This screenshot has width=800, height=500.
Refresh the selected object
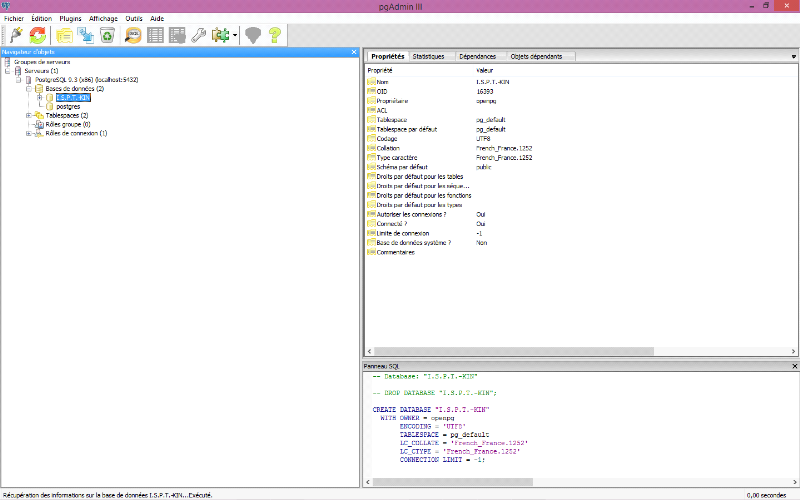pos(38,35)
